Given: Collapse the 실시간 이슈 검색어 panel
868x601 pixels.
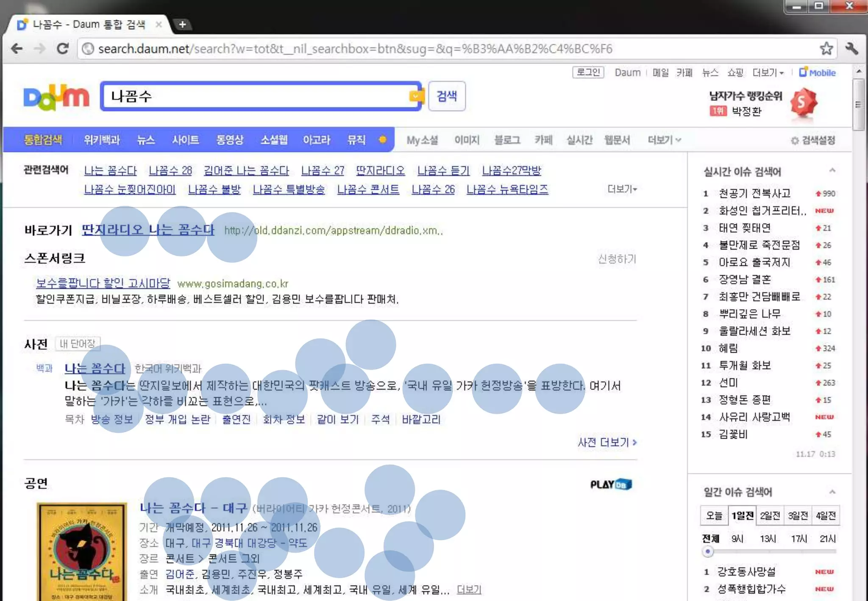Looking at the screenshot, I should click(832, 171).
